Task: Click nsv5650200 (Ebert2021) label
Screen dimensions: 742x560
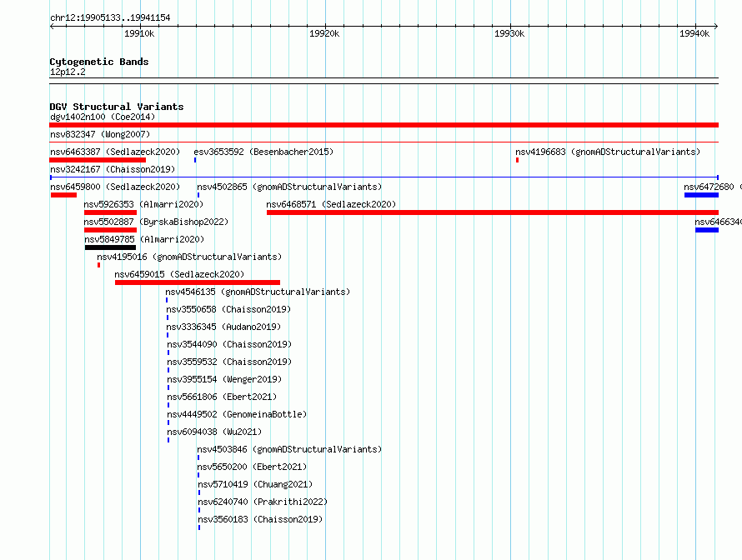Action: coord(252,467)
